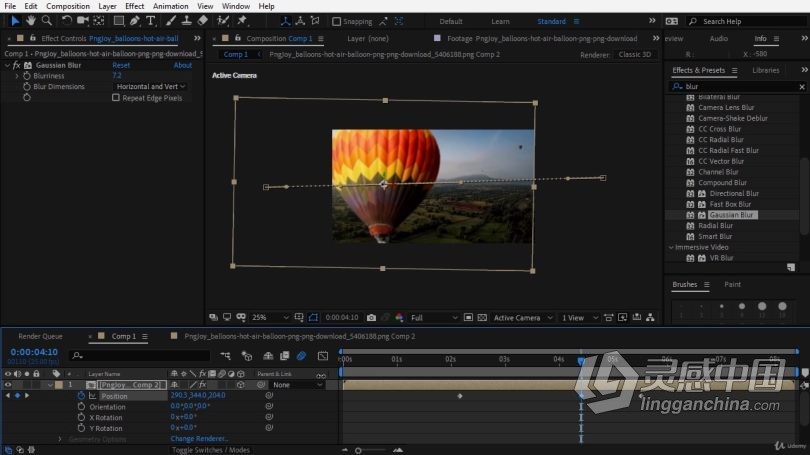Select the Pen tool
The image size is (810, 455).
pyautogui.click(x=135, y=21)
